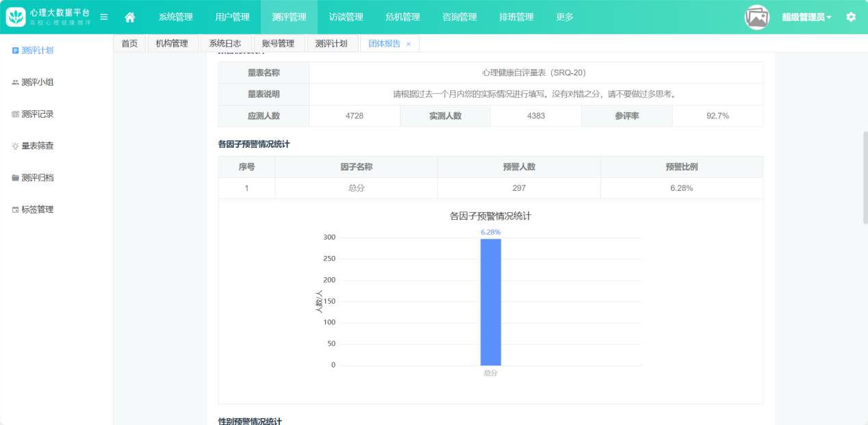Viewport: 868px width, 425px height.
Task: Open the 系统管理 menu
Action: click(x=176, y=17)
